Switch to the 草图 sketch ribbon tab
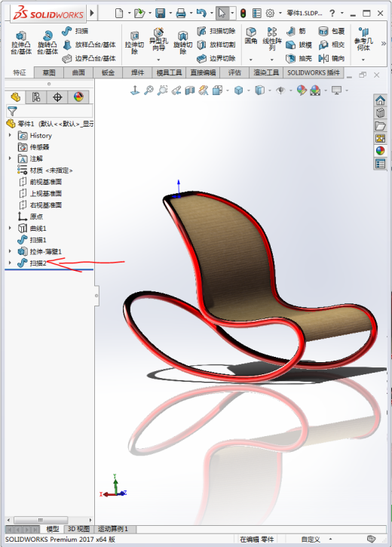This screenshot has width=392, height=547. (x=49, y=72)
